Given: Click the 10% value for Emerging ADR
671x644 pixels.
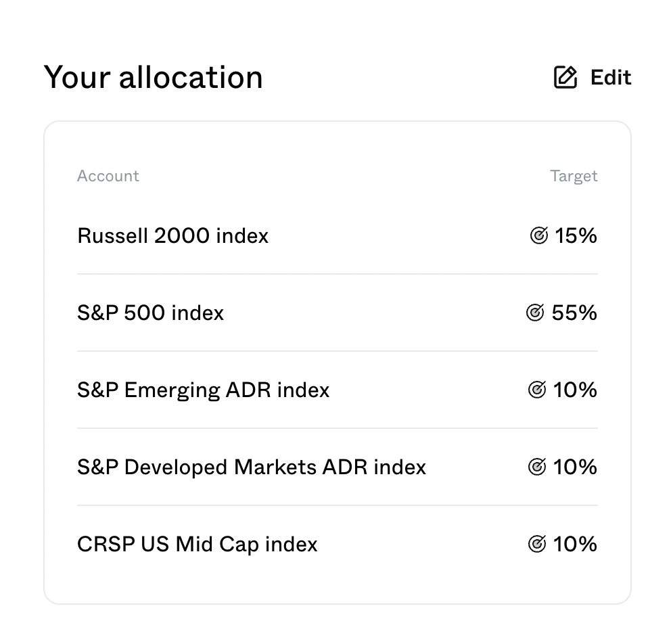Looking at the screenshot, I should (x=575, y=390).
